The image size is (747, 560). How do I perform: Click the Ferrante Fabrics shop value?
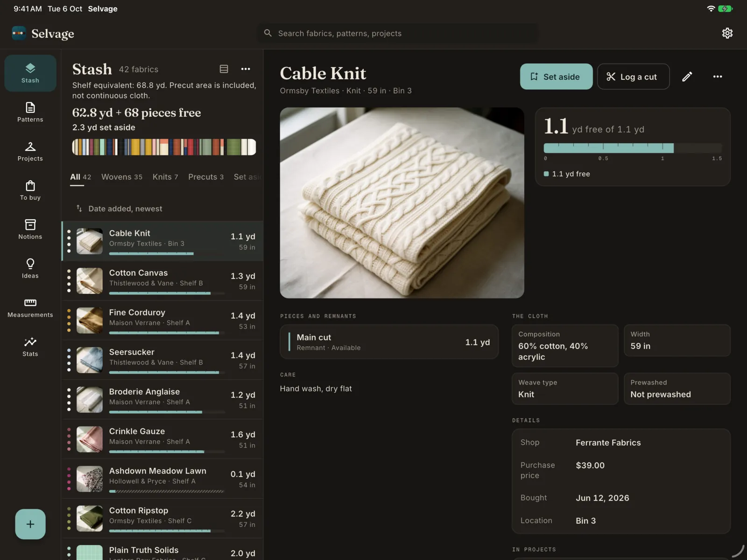coord(608,442)
